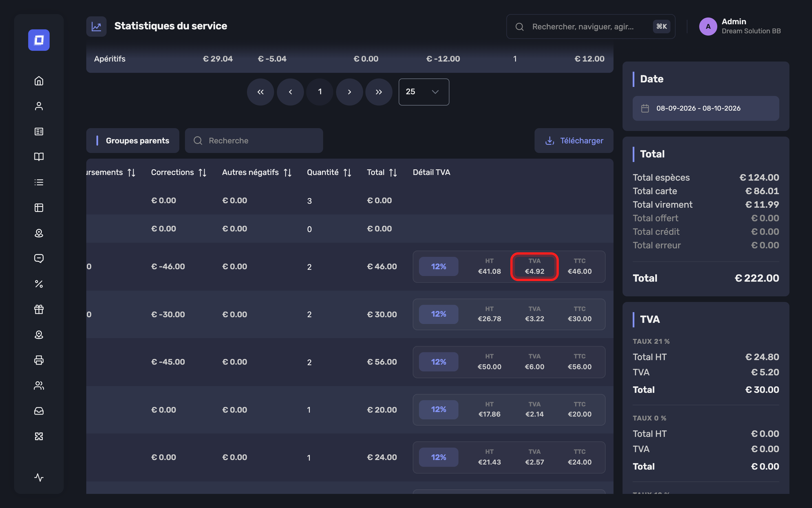Click the Recherche search field for groups

pyautogui.click(x=254, y=141)
